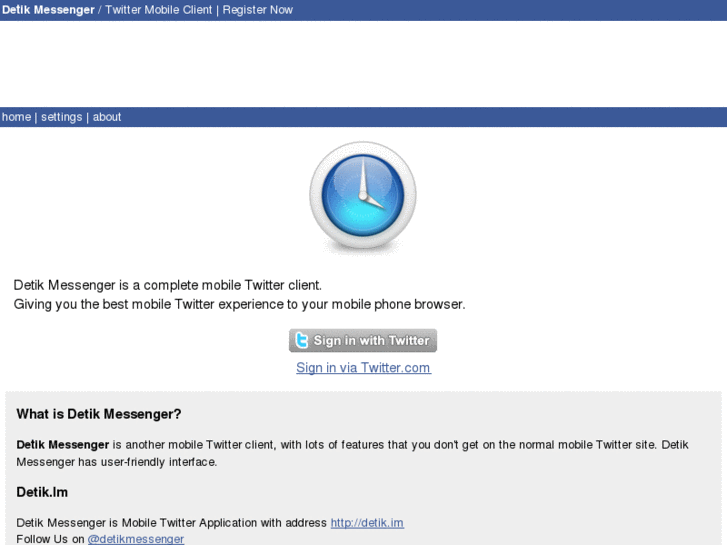Click the 'Mobile Twitter Application with address' sentence
727x545 pixels.
[x=172, y=523]
